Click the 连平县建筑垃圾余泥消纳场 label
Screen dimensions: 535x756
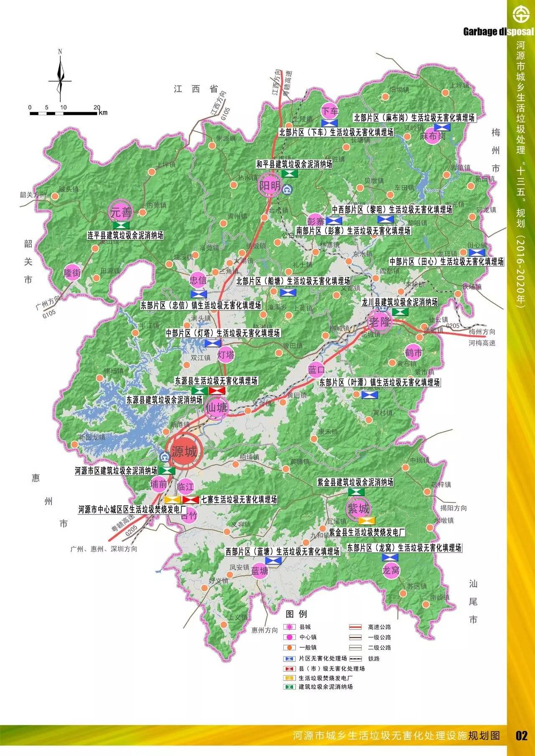click(125, 235)
